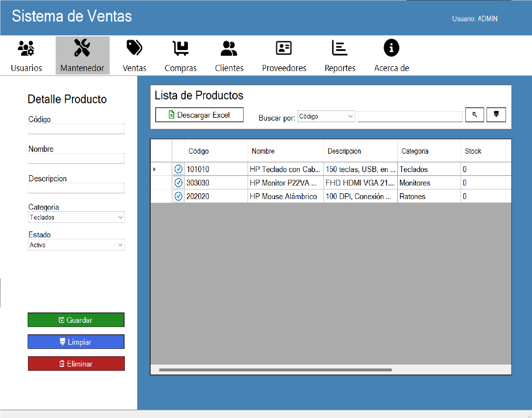The image size is (532, 418).
Task: Select cell HP Teclado con Cab...
Action: click(x=286, y=169)
